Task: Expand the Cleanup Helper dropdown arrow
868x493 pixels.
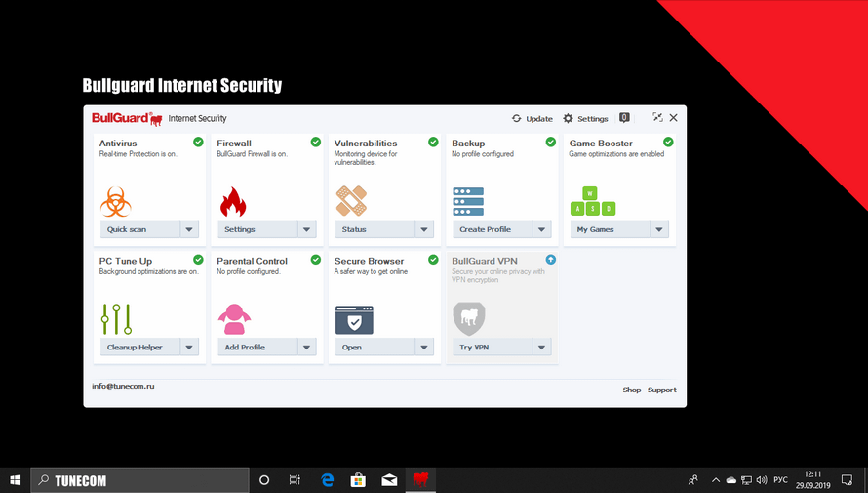Action: click(x=189, y=347)
